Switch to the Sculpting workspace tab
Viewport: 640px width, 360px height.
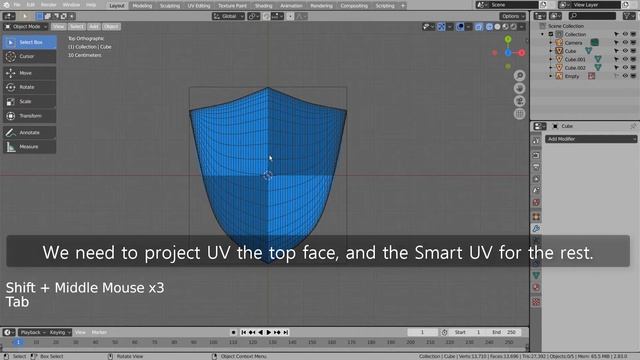[x=169, y=6]
